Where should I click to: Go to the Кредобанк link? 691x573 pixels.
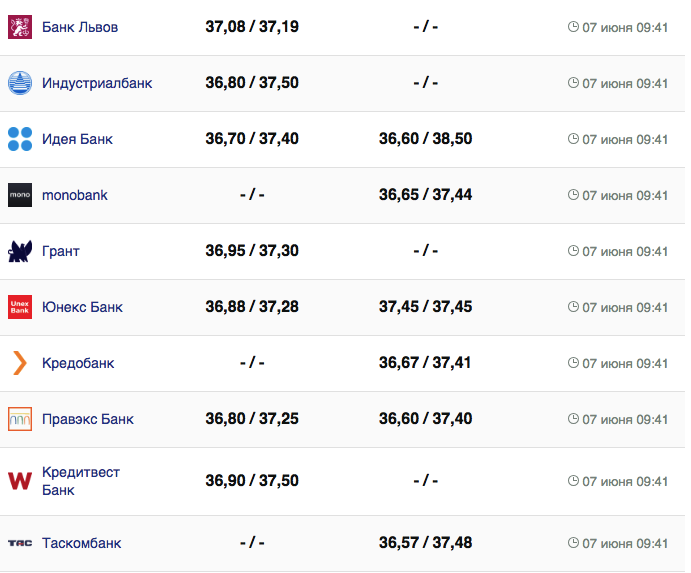tap(78, 363)
